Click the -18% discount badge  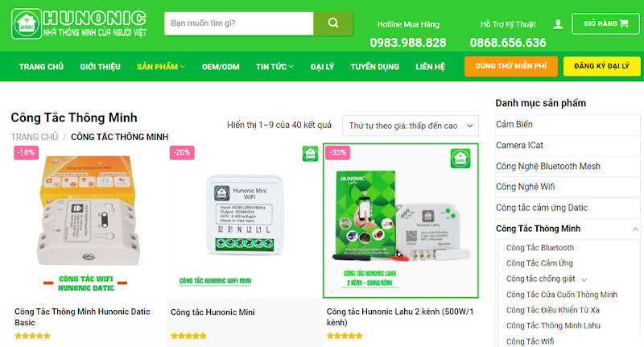[26, 152]
